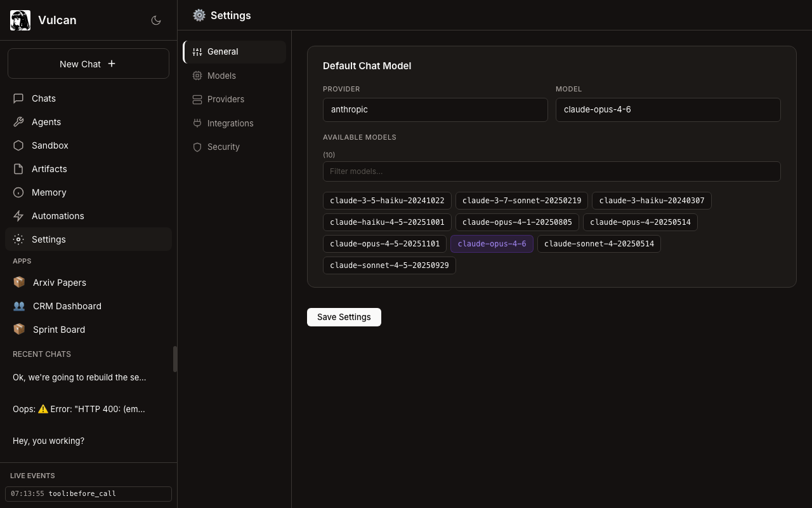Screen dimensions: 812x508
Task: Click the Vulcan logo avatar
Action: (20, 20)
